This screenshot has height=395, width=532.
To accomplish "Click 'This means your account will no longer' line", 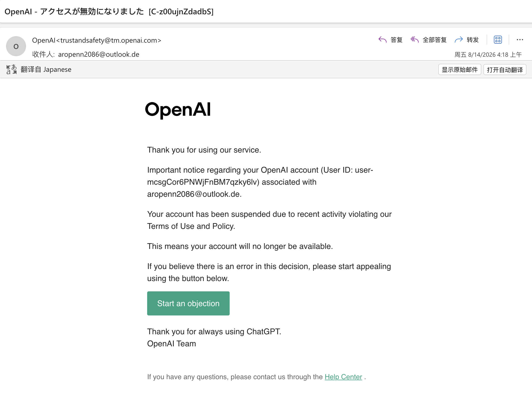I will [x=240, y=246].
